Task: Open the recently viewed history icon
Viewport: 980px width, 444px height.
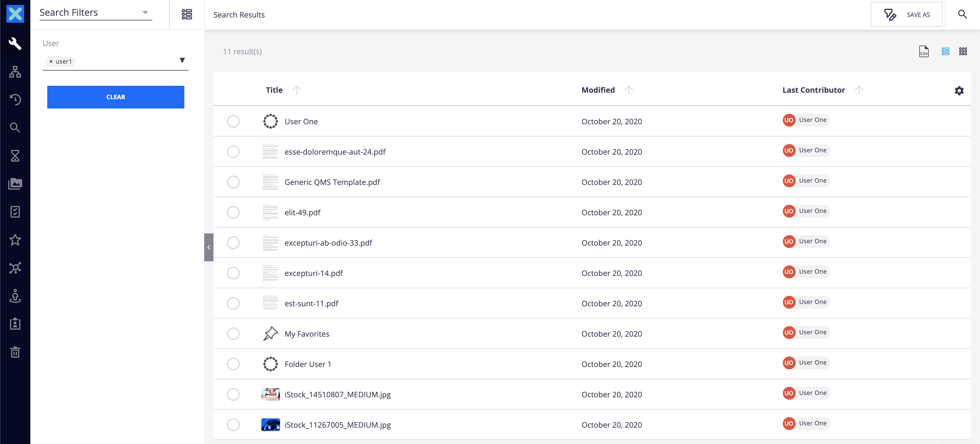Action: [x=15, y=100]
